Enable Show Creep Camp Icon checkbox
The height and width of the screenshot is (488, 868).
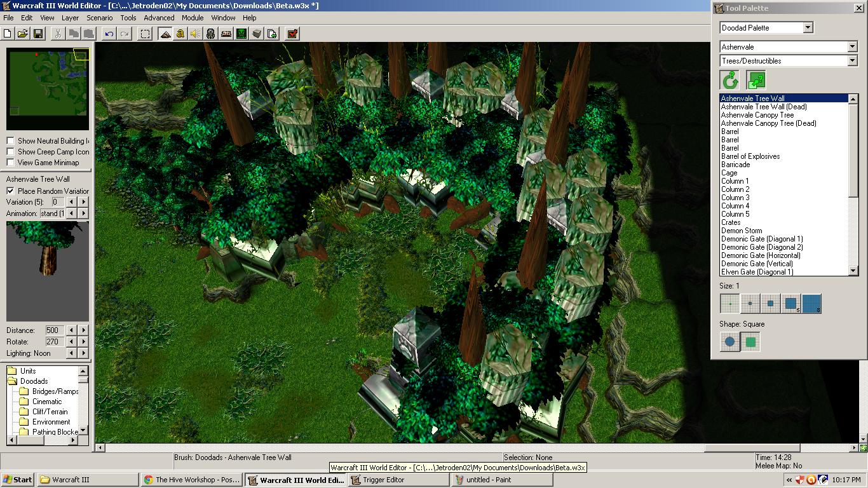(x=11, y=152)
